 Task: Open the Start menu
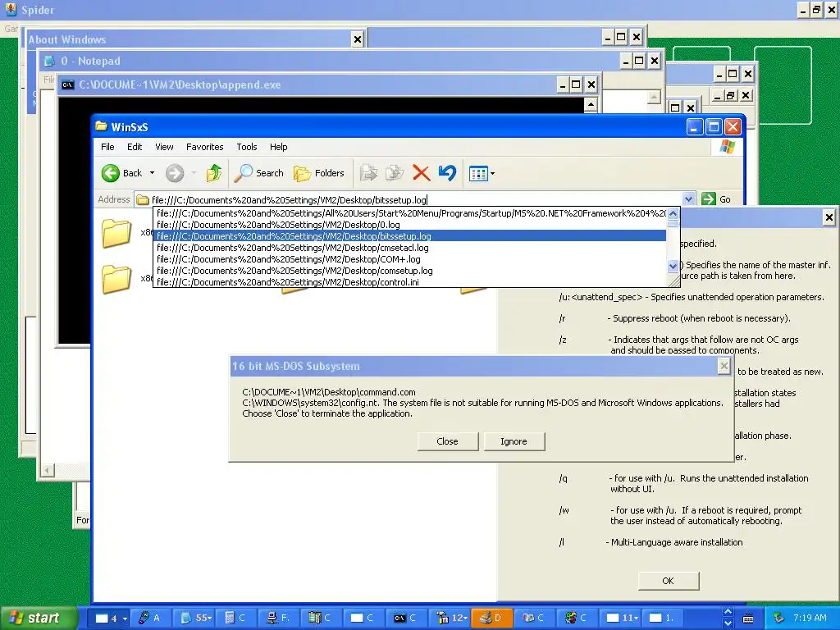[x=39, y=618]
